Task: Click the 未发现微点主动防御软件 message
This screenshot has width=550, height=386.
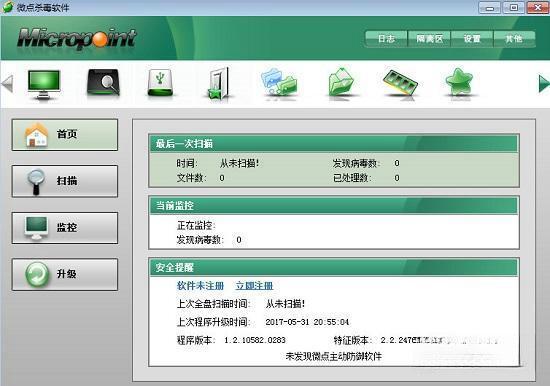Action: [x=334, y=357]
